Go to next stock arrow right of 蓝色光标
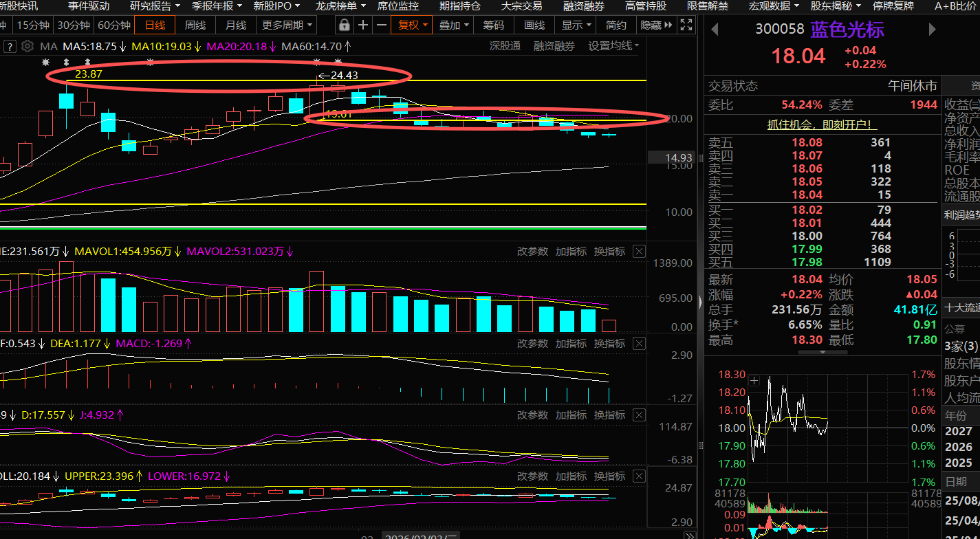The width and height of the screenshot is (980, 539). click(933, 30)
